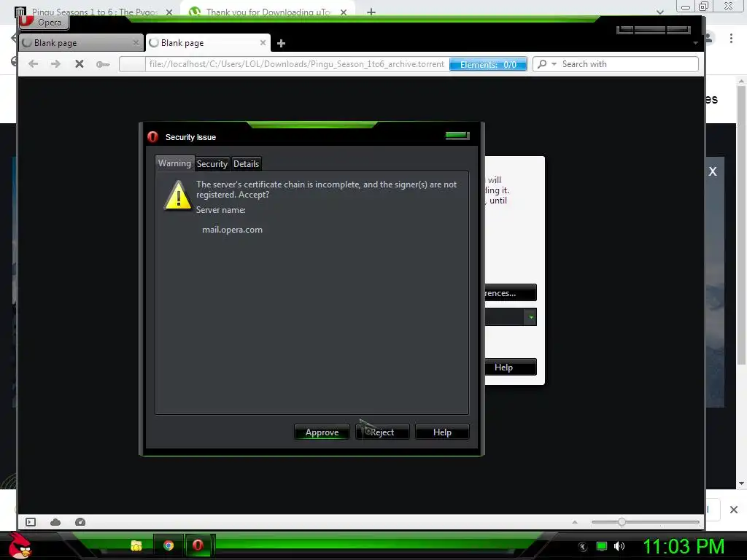The height and width of the screenshot is (560, 747).
Task: Click the 11:03 PM clock
Action: 684,546
